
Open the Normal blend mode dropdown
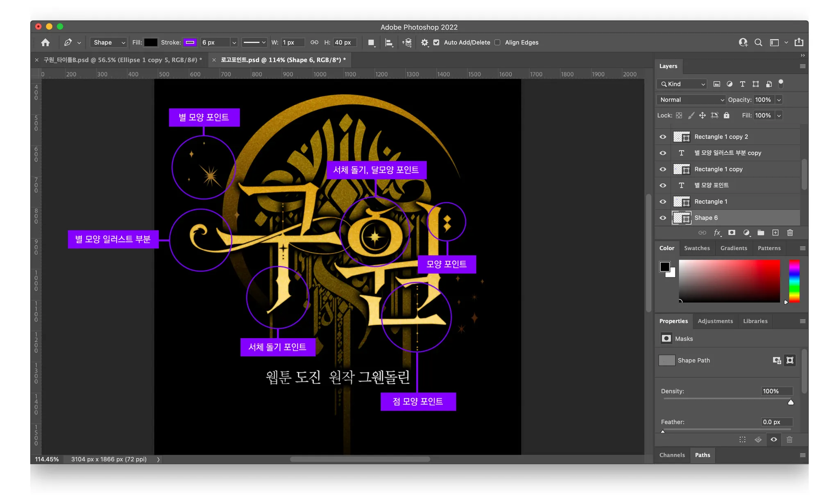[x=691, y=100]
